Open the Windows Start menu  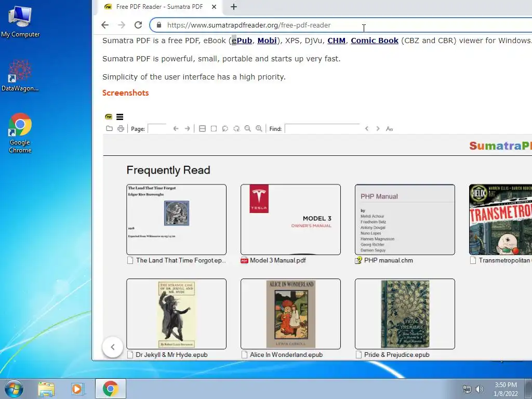[14, 389]
